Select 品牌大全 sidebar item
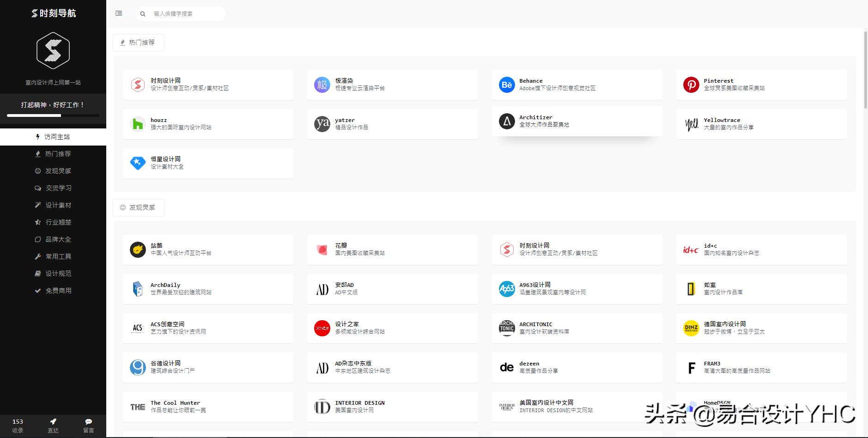This screenshot has height=438, width=868. 53,239
